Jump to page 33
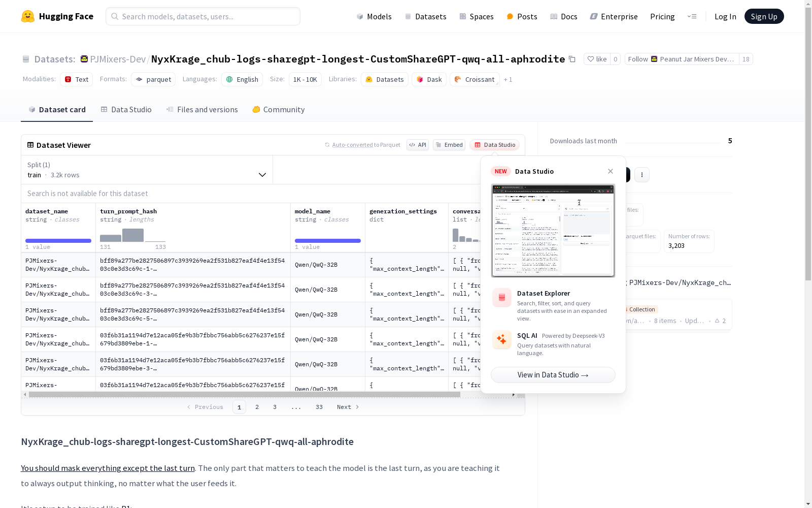 click(319, 407)
